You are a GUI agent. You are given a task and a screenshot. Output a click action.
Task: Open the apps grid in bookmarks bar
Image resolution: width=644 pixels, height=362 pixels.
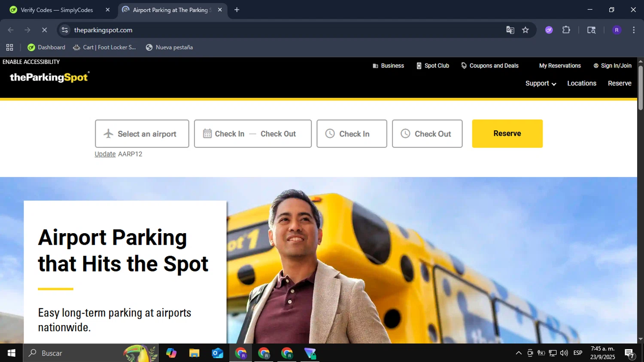9,47
